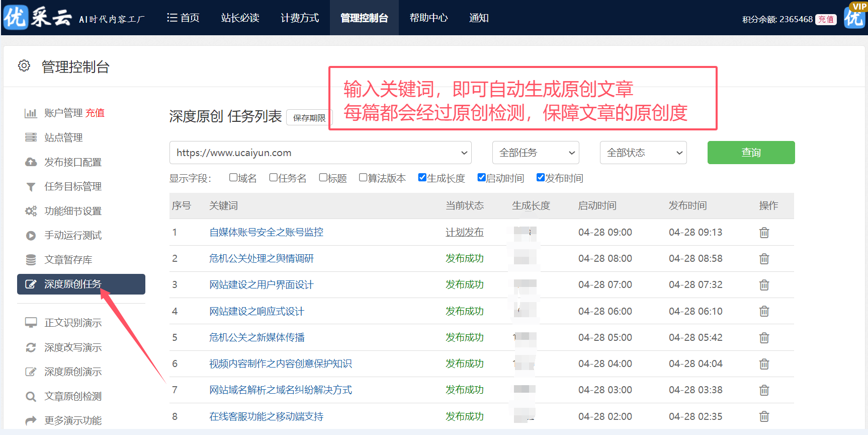
Task: Uncheck the 生成长度 display field checkbox
Action: [422, 177]
